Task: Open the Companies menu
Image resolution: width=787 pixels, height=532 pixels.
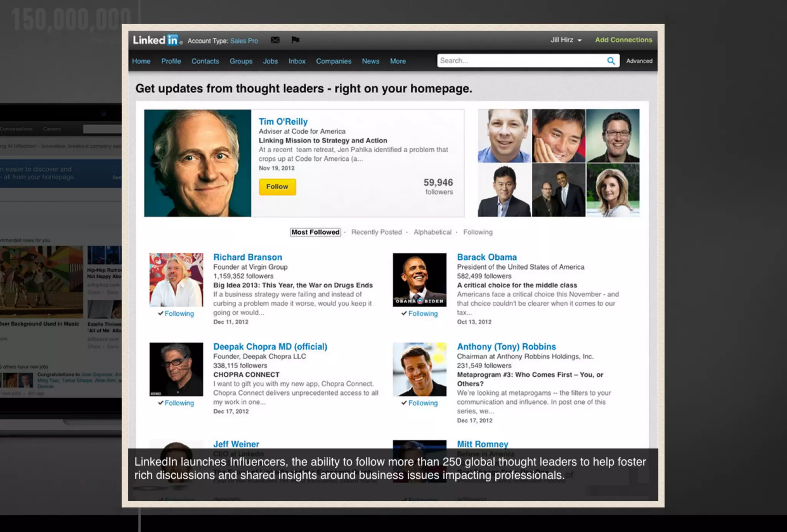Action: click(334, 61)
